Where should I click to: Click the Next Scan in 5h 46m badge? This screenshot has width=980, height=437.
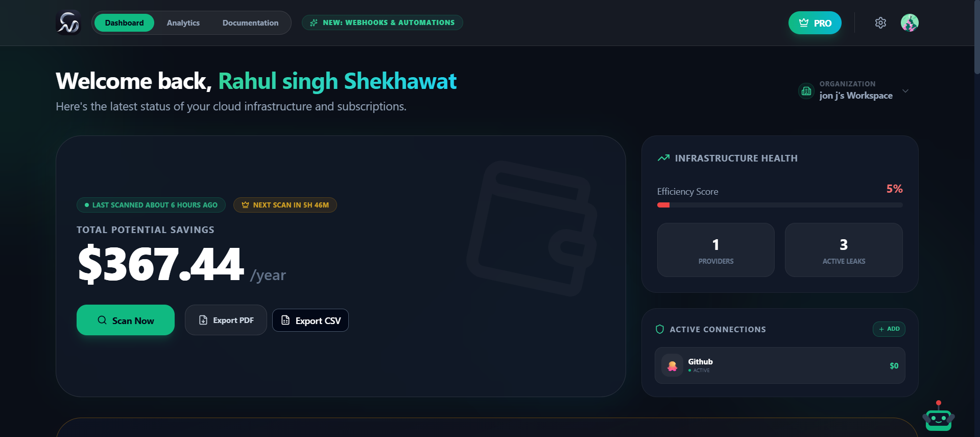[x=285, y=205]
